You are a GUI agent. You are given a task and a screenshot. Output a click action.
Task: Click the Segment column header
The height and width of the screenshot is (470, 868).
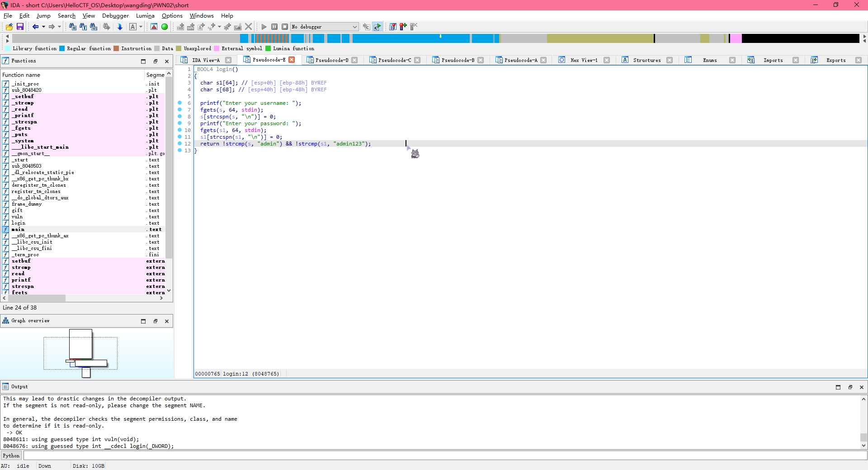[155, 75]
